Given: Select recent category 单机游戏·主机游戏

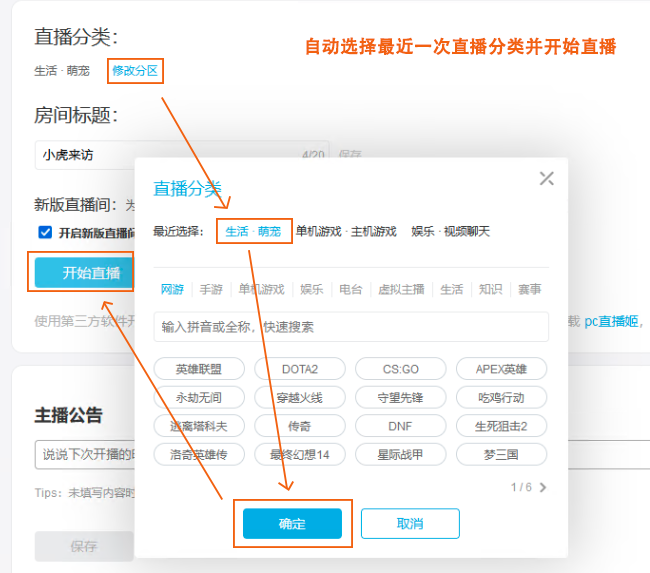Looking at the screenshot, I should 346,231.
